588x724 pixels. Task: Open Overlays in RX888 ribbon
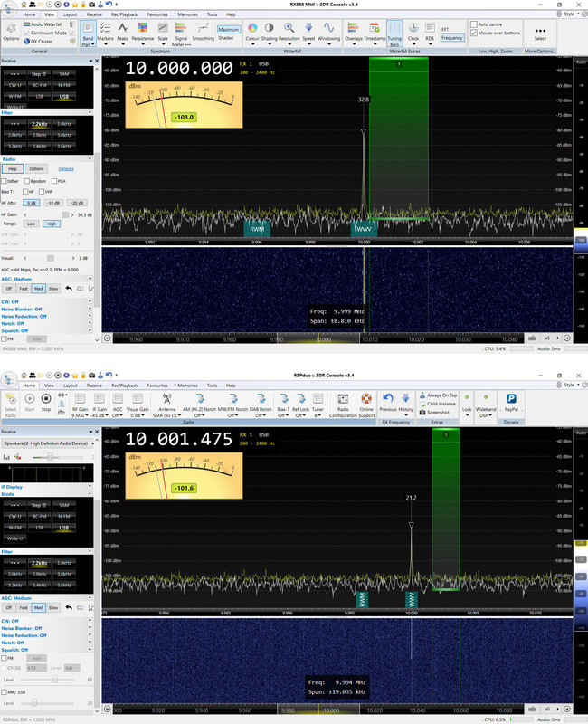click(354, 33)
